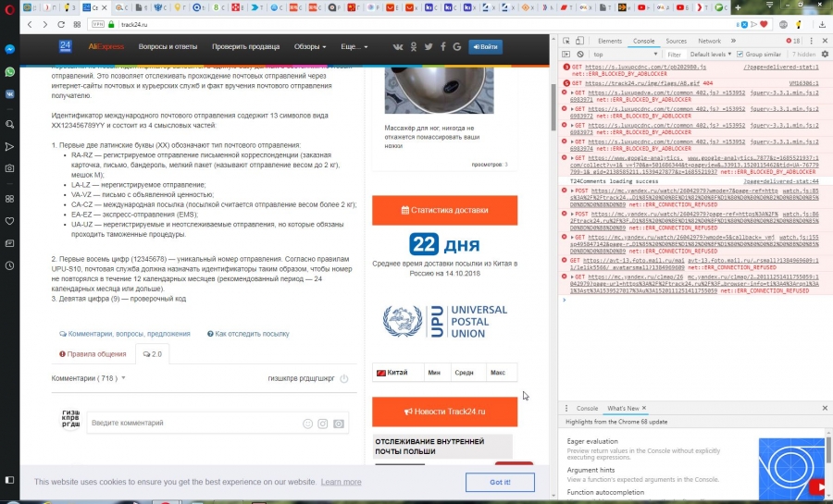Viewport: 833px width, 504px height.
Task: Open Odnoklassniki social link in header
Action: pos(414,46)
